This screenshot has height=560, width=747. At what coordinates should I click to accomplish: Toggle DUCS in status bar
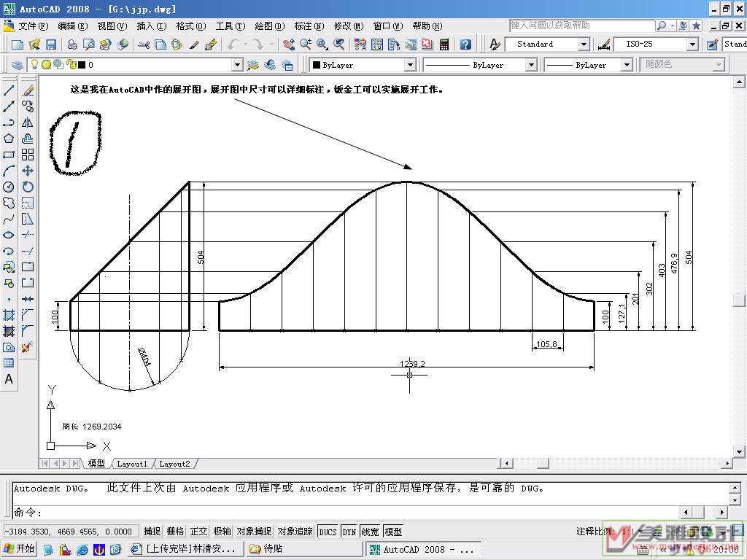(x=328, y=532)
